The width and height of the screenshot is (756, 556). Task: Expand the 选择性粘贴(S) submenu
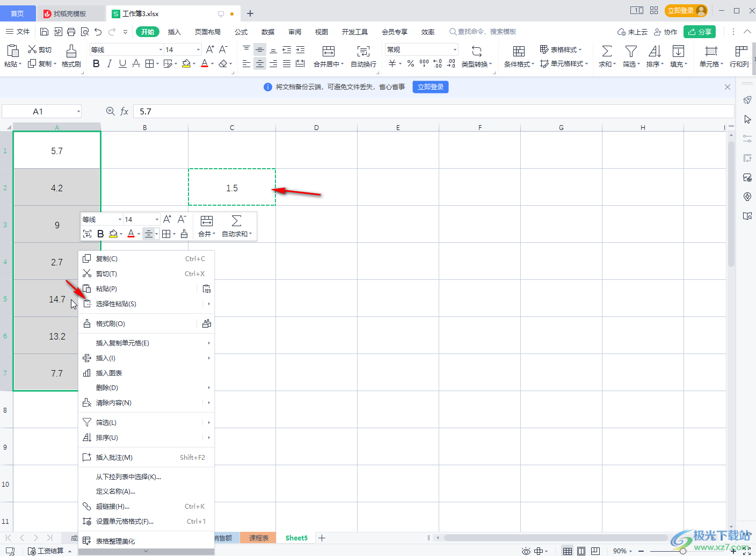(x=209, y=304)
